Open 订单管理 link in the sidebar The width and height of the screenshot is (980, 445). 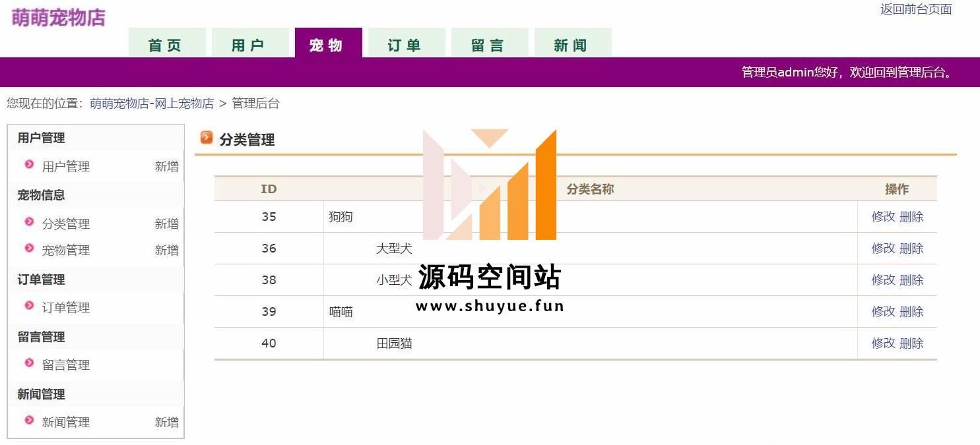65,308
